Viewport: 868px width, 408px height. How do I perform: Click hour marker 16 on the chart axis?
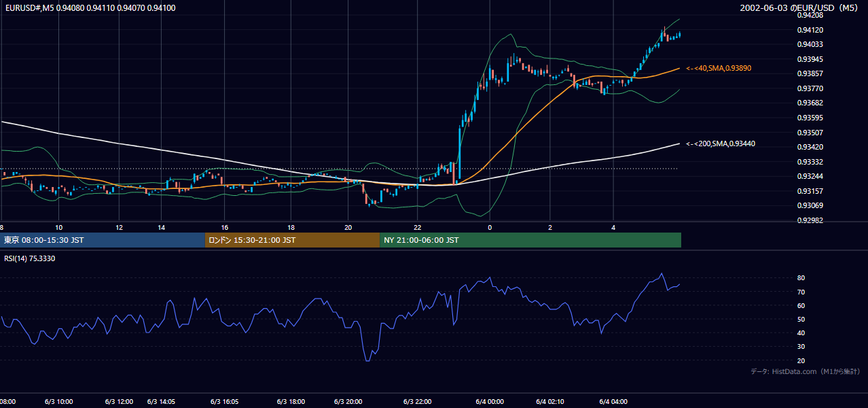point(225,228)
